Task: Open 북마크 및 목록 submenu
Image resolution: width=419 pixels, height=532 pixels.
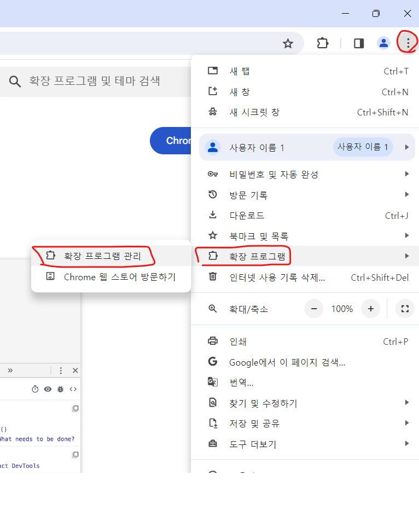Action: pyautogui.click(x=305, y=236)
